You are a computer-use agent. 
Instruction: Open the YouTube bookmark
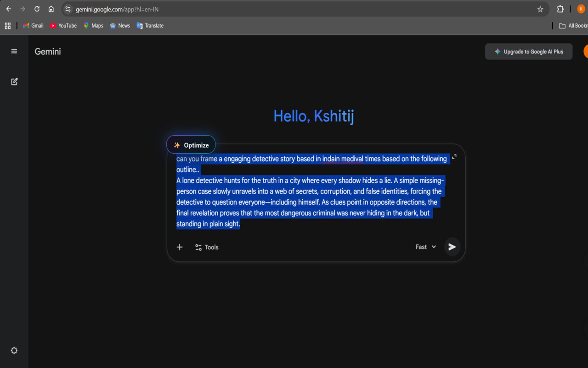point(63,26)
